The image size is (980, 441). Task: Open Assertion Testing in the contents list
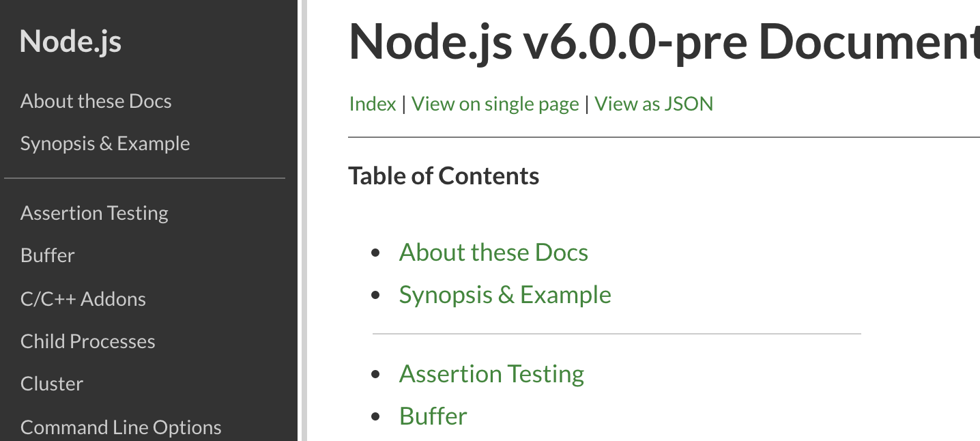pyautogui.click(x=491, y=374)
